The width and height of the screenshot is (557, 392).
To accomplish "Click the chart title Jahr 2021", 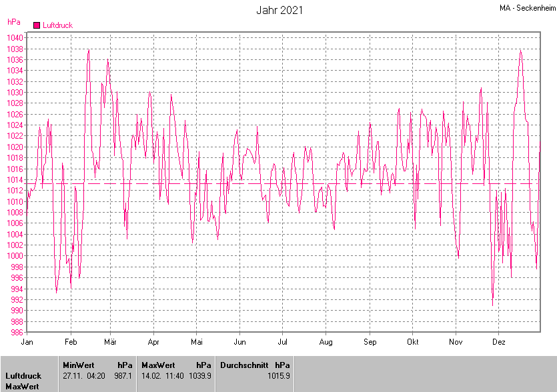I will click(280, 10).
